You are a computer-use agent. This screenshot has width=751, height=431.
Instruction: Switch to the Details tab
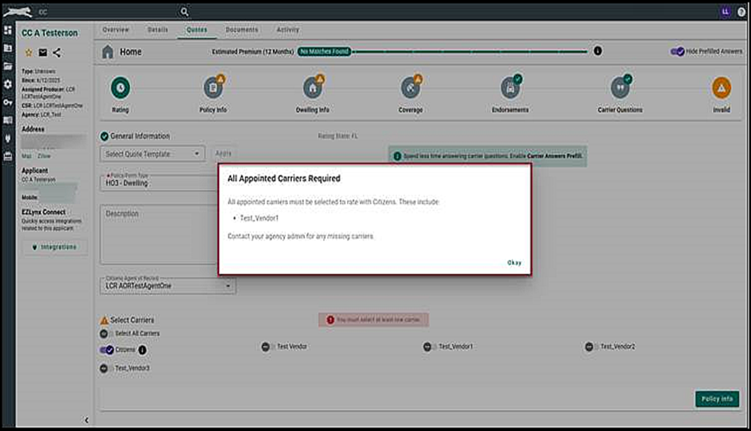coord(158,30)
